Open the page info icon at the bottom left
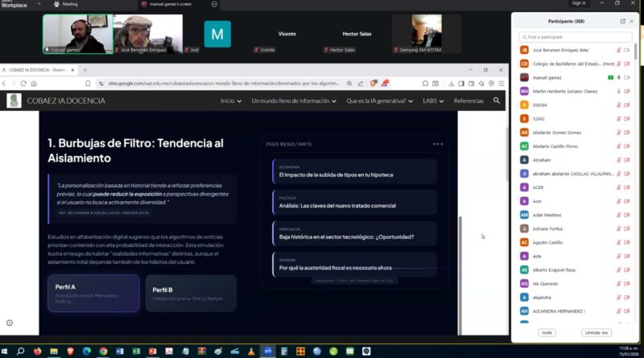Image resolution: width=644 pixels, height=358 pixels. click(x=10, y=323)
